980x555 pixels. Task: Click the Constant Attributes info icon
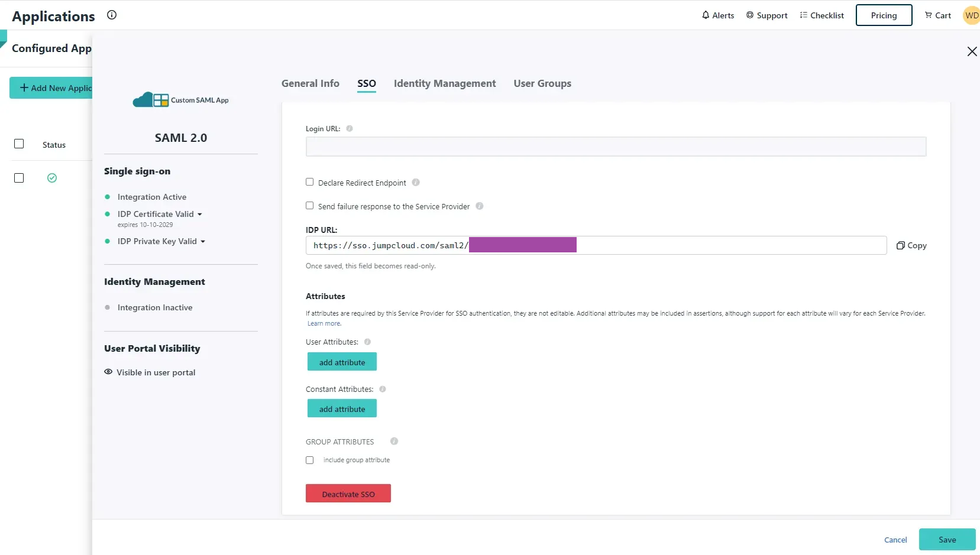(383, 390)
